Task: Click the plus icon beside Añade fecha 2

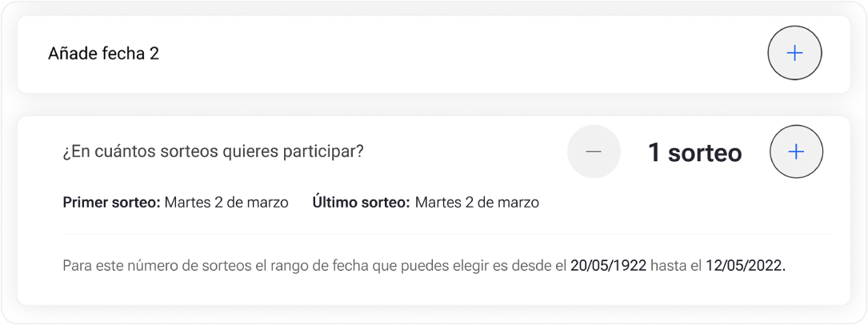Action: [794, 54]
